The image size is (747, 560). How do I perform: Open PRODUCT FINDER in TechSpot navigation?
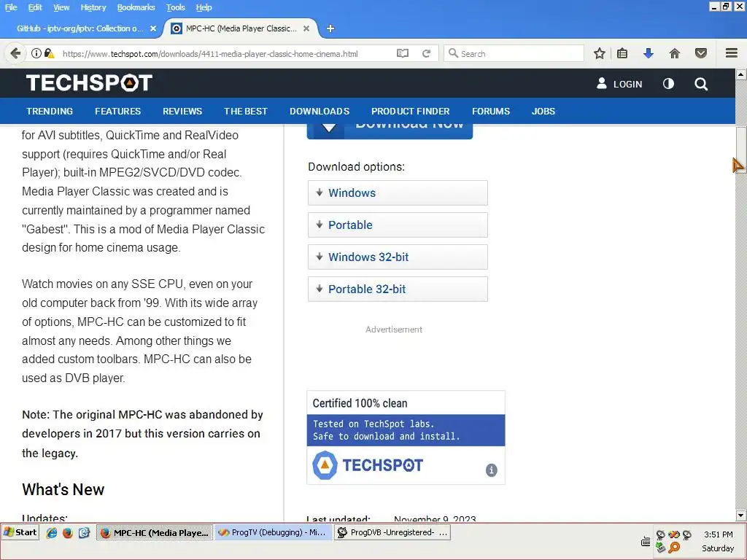point(411,111)
